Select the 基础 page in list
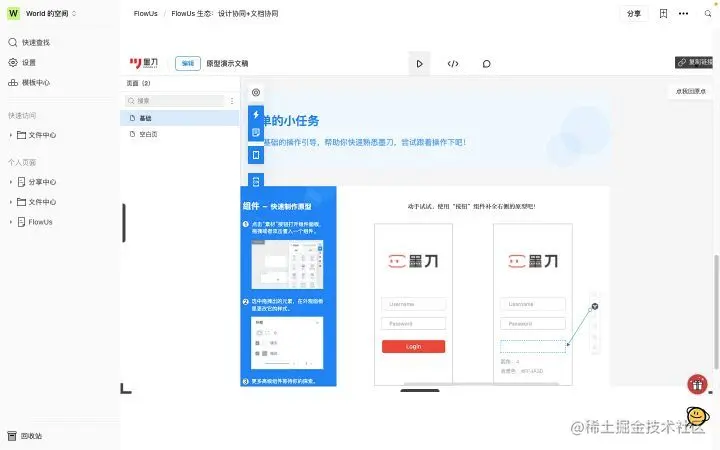720x450 pixels. 180,118
